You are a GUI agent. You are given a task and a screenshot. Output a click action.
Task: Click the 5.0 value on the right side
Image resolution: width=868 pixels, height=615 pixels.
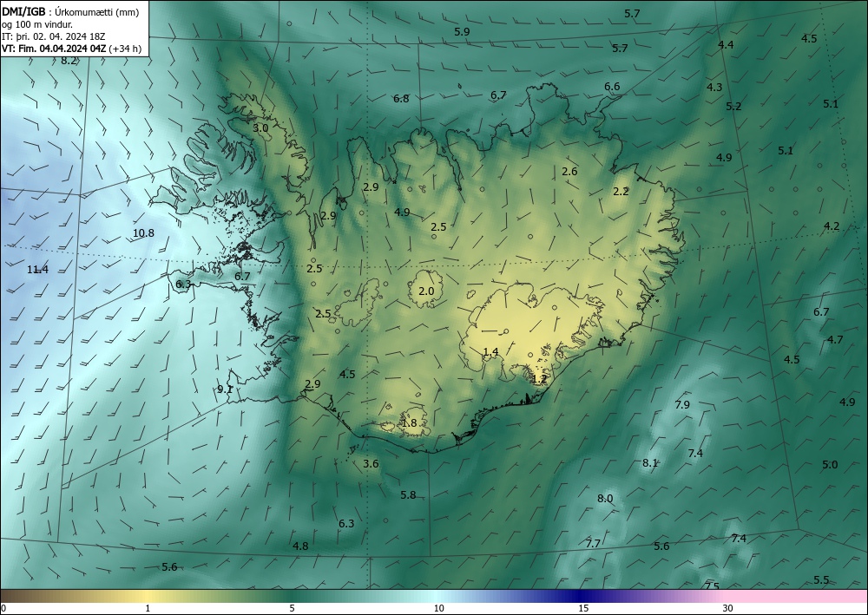pyautogui.click(x=830, y=465)
